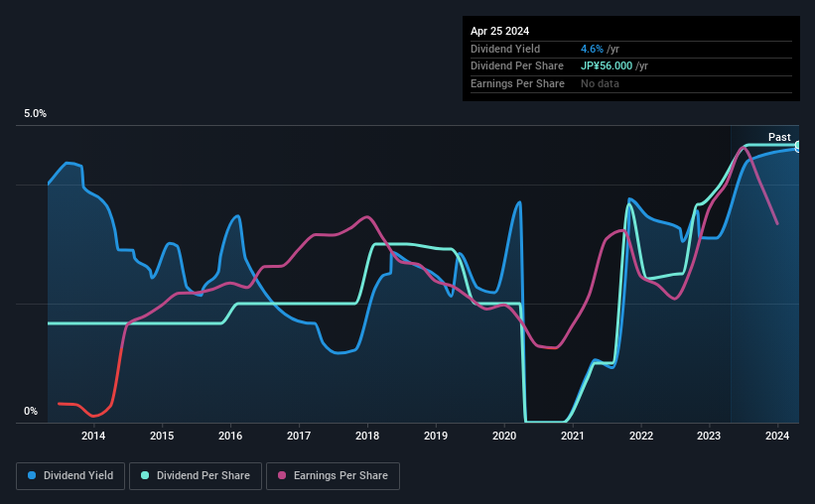This screenshot has height=504, width=815.
Task: Click the Past label in the chart
Action: (779, 137)
